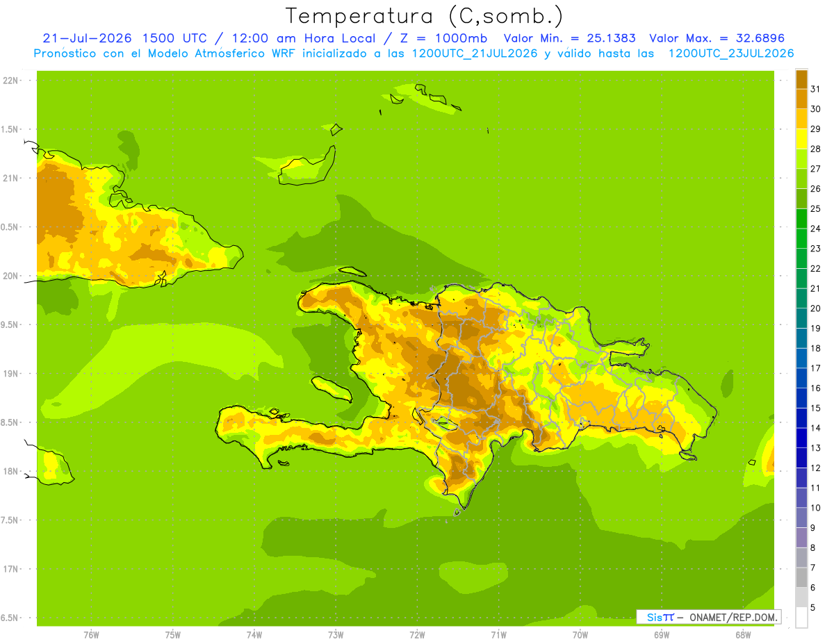Click the "Valor Min. = 25.1383" readout
The width and height of the screenshot is (834, 644).
pos(569,38)
